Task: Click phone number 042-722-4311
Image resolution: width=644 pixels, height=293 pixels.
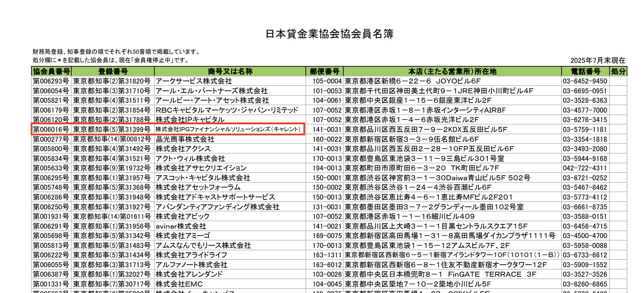Action: point(585,168)
